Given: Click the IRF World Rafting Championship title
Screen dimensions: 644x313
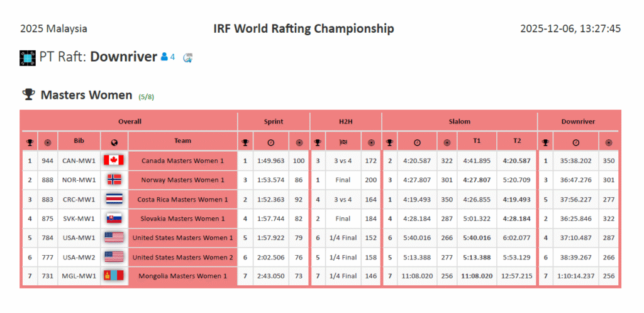Looking at the screenshot, I should point(304,29).
